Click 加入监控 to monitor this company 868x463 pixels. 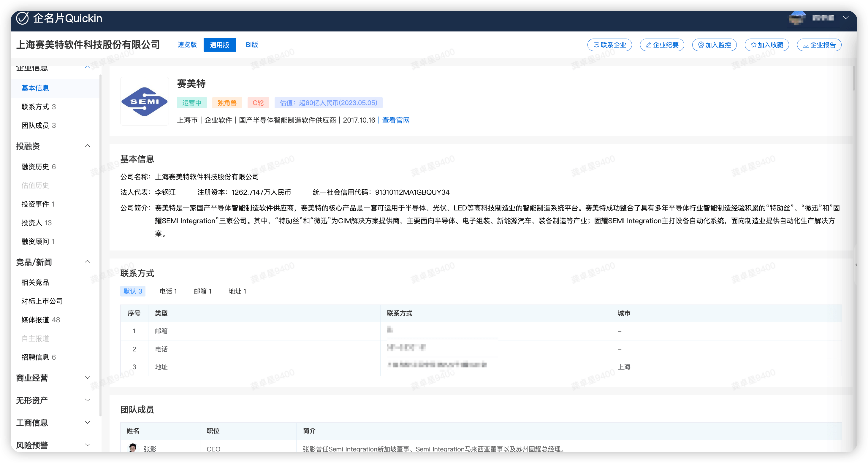714,45
